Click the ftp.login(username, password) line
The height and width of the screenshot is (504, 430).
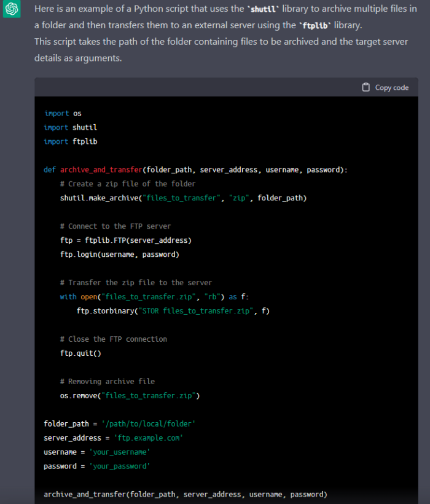119,254
